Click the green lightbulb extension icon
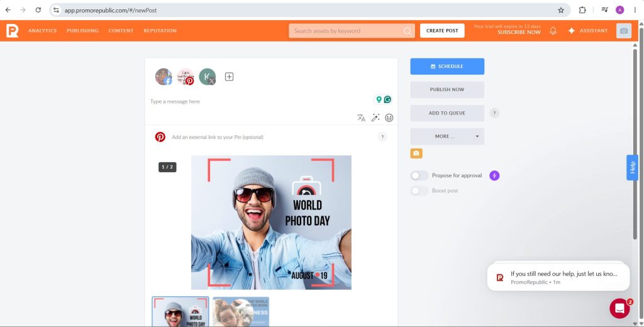Screen dimensions: 644x327 pyautogui.click(x=379, y=99)
